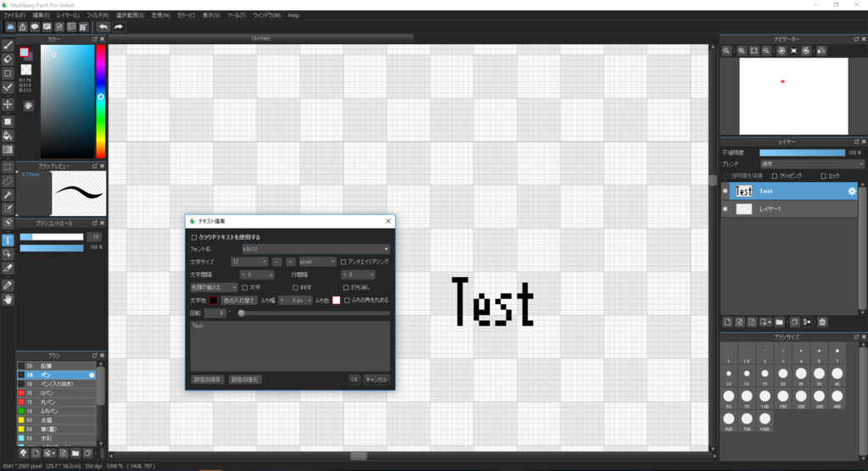Select the Text tool
This screenshot has height=471, width=868.
point(8,241)
